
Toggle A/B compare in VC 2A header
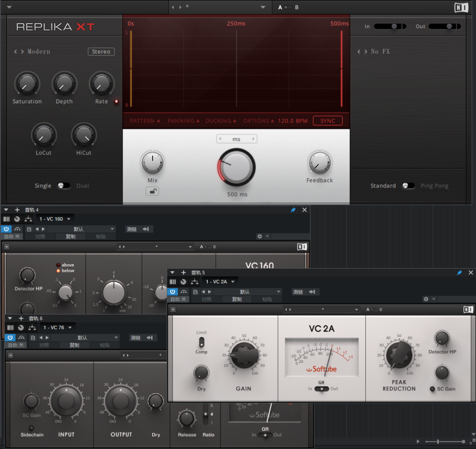pyautogui.click(x=374, y=309)
